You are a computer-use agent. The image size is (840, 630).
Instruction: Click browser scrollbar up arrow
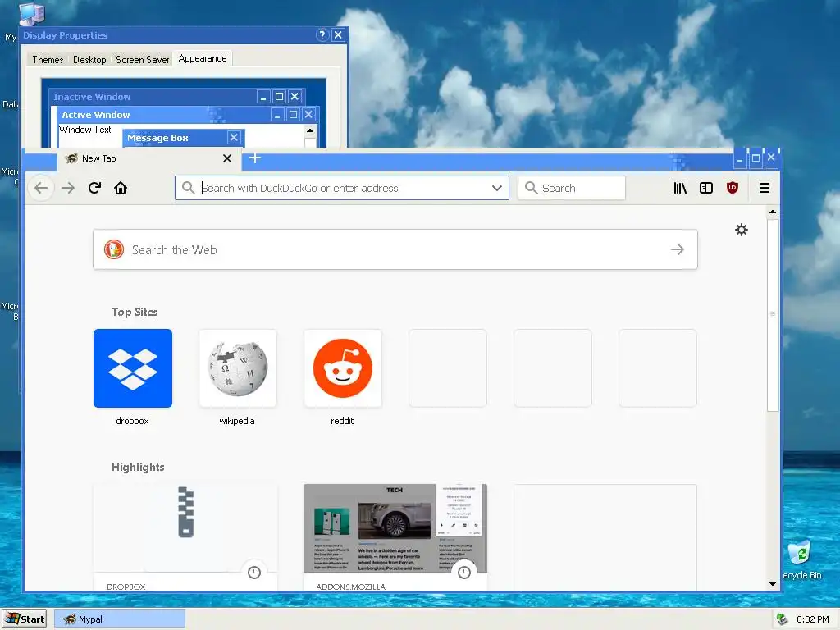[773, 212]
